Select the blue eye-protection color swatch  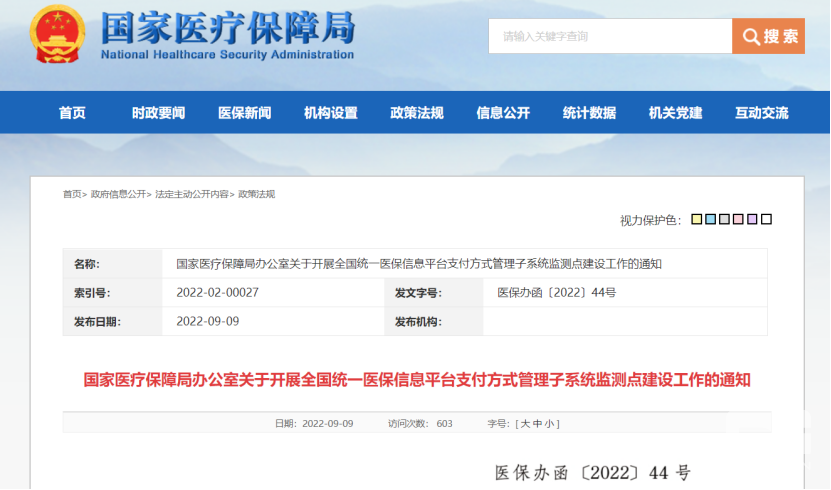click(x=710, y=220)
